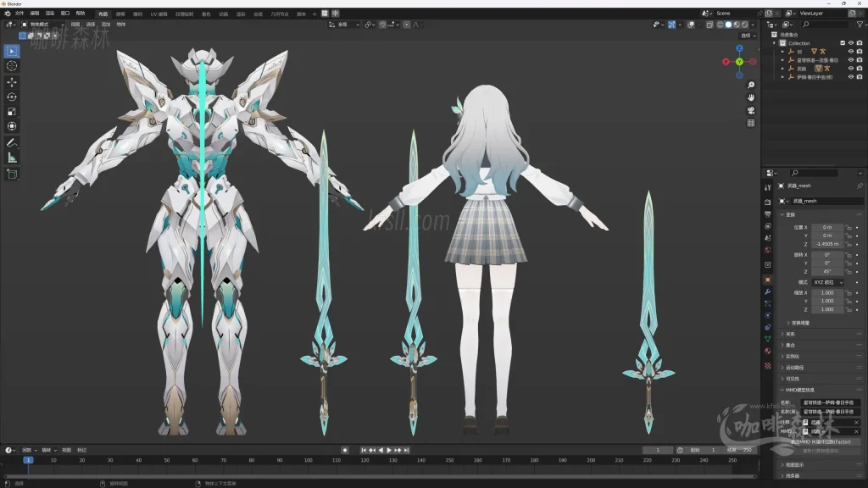Click Rotation Z field showing 45°
This screenshot has height=488, width=868.
coord(827,272)
